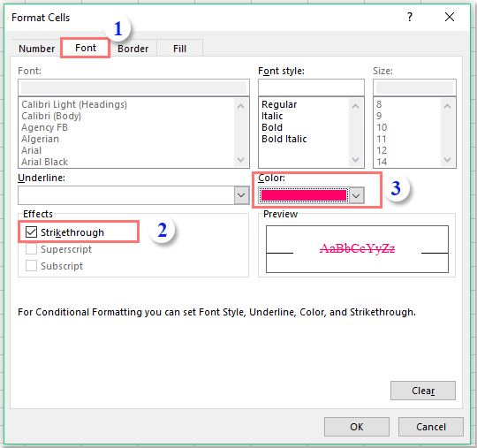Click up arrow in Font style scrollbar

pos(355,106)
